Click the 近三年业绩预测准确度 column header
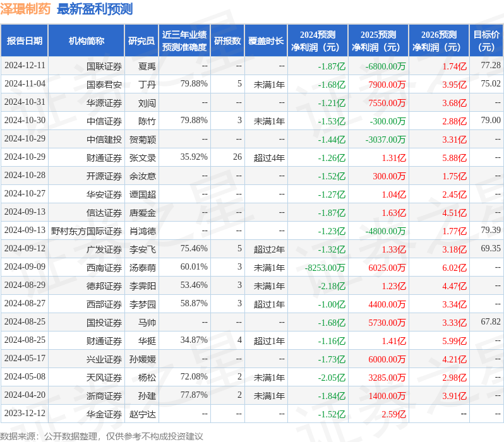The image size is (504, 442). [x=184, y=41]
